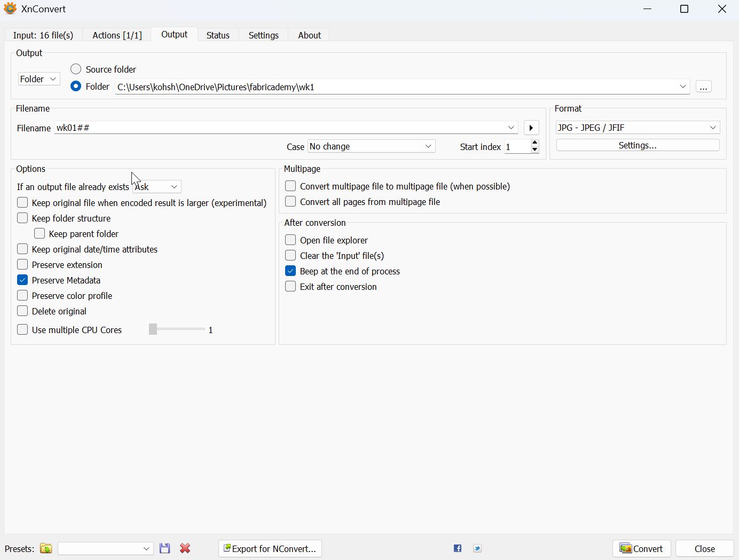Screen dimensions: 739x560
Task: Check Preserve extension option
Action: [x=22, y=264]
